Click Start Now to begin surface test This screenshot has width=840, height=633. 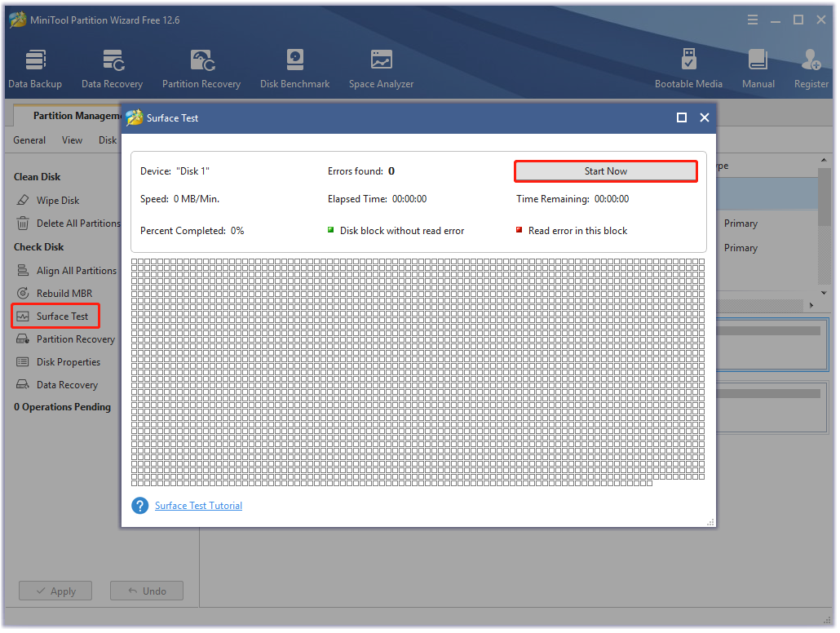[606, 171]
